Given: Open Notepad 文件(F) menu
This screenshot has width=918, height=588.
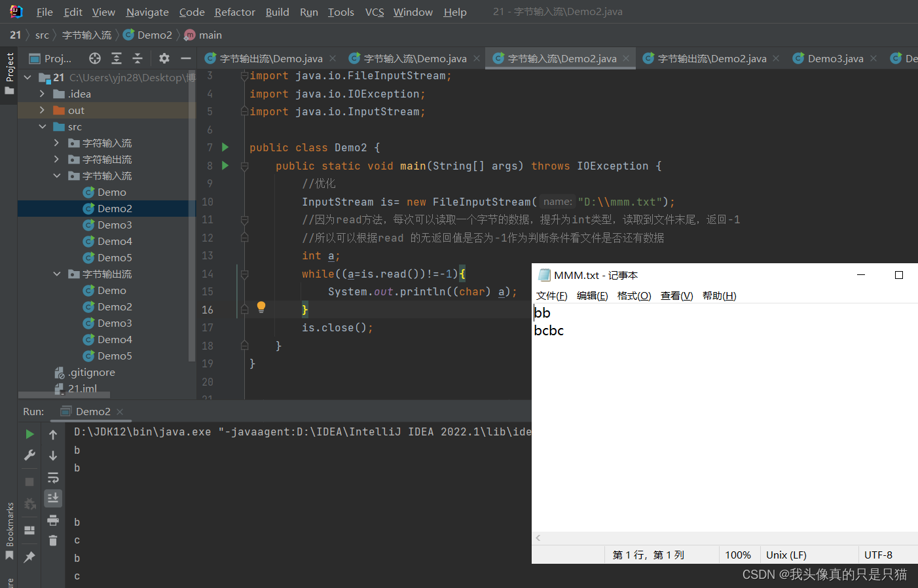Looking at the screenshot, I should (551, 296).
